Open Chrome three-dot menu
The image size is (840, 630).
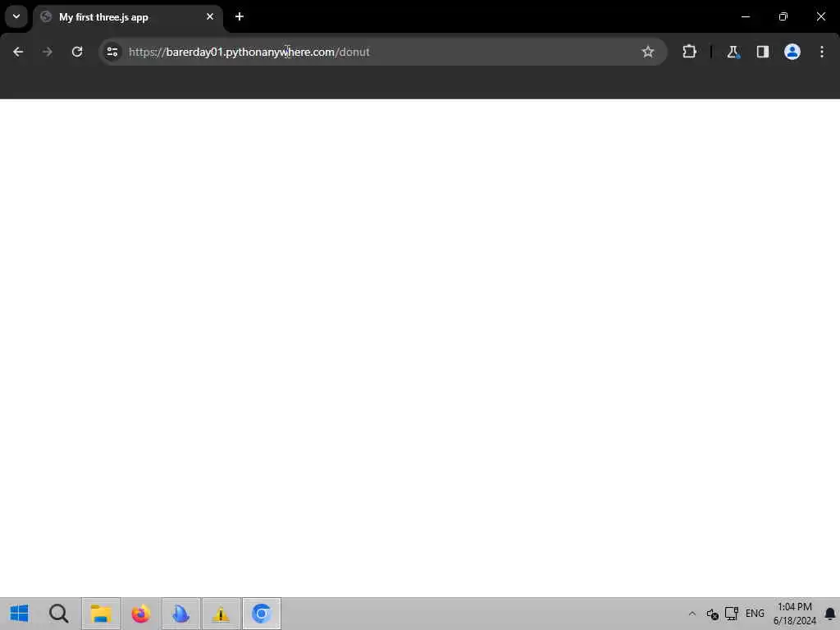click(822, 52)
